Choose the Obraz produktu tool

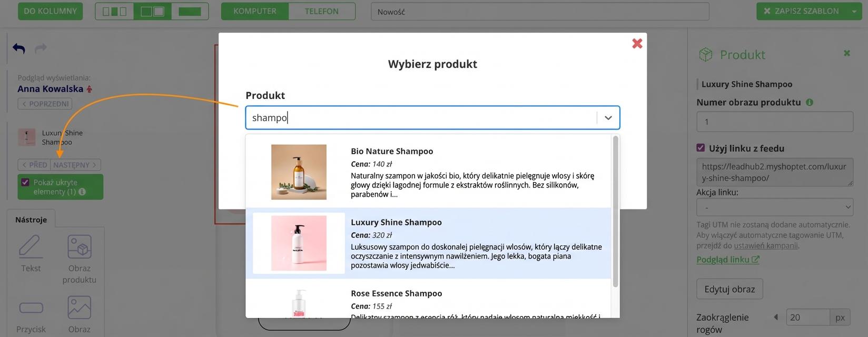tap(80, 259)
